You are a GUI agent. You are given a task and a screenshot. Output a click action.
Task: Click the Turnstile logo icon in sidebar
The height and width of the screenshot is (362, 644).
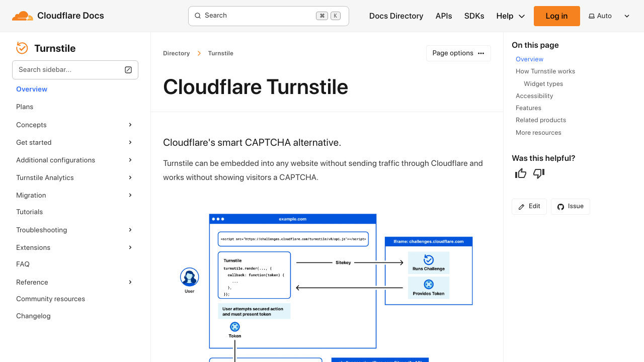[22, 48]
